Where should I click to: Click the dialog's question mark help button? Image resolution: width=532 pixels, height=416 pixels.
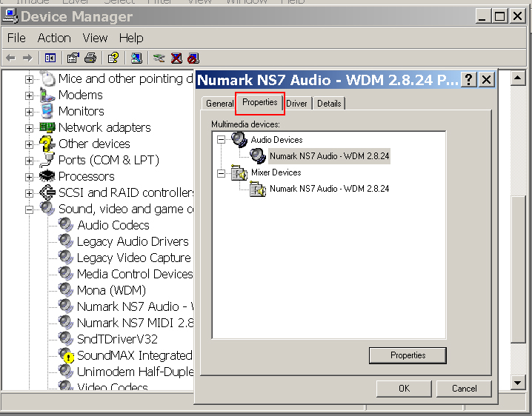pyautogui.click(x=469, y=80)
